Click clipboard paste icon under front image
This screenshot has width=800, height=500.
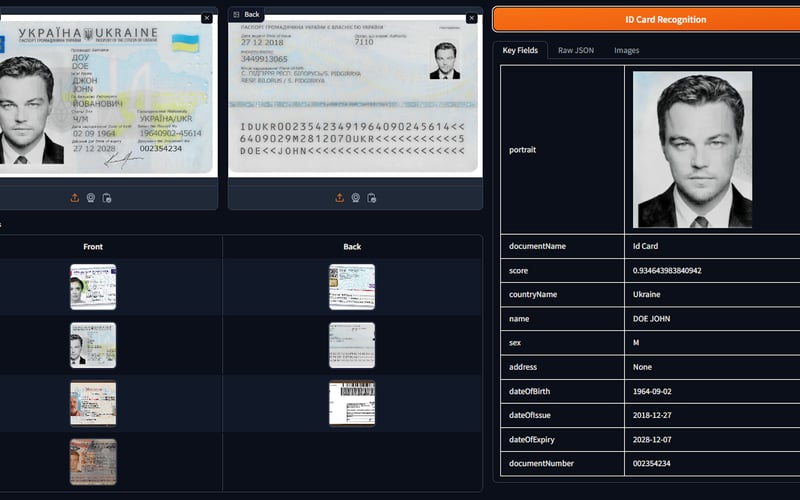point(107,198)
